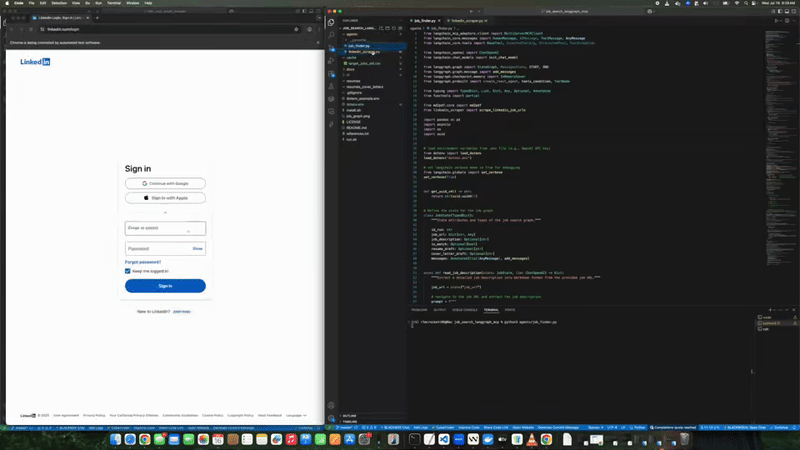Click the new terminal plus icon

(770, 310)
